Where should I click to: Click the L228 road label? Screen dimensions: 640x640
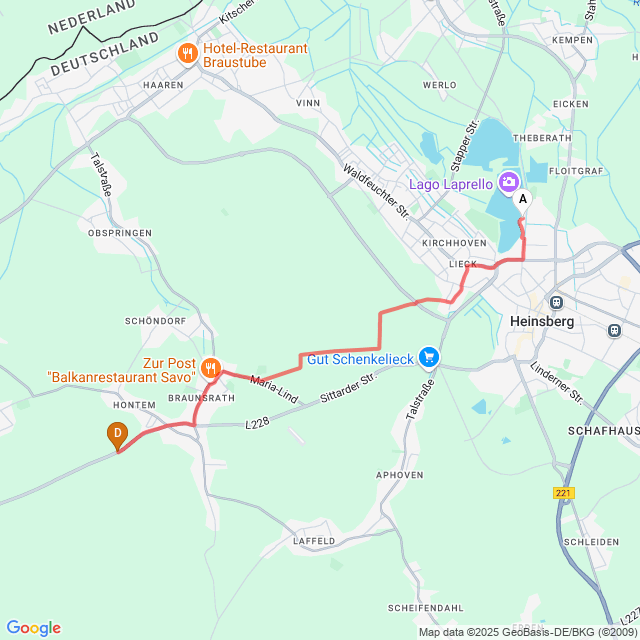(257, 423)
